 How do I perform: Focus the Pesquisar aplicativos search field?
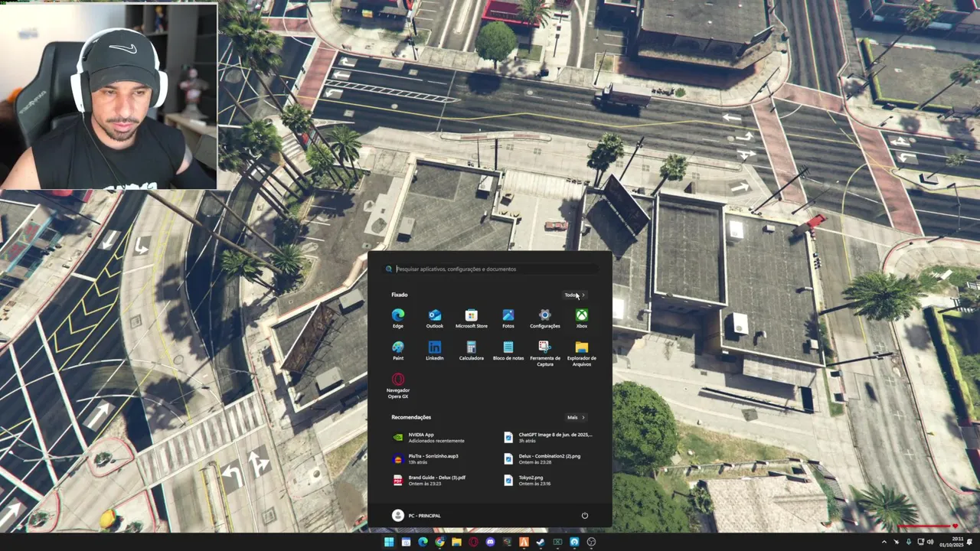(490, 269)
